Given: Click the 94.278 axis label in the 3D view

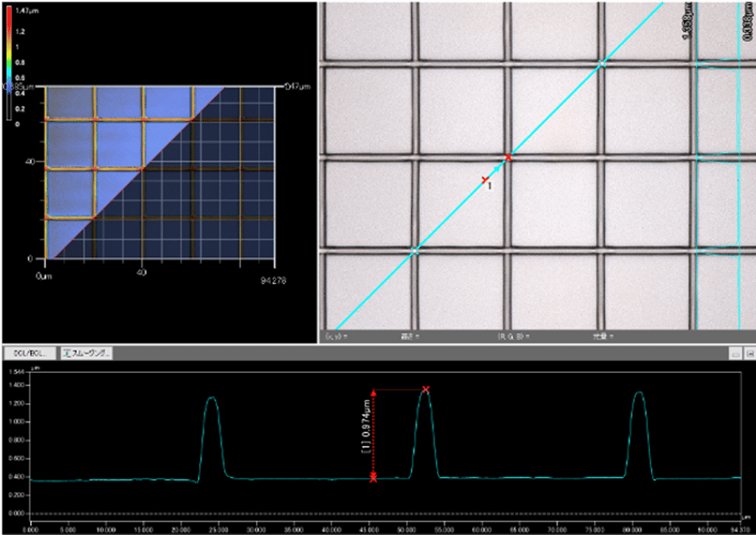Looking at the screenshot, I should (x=273, y=281).
